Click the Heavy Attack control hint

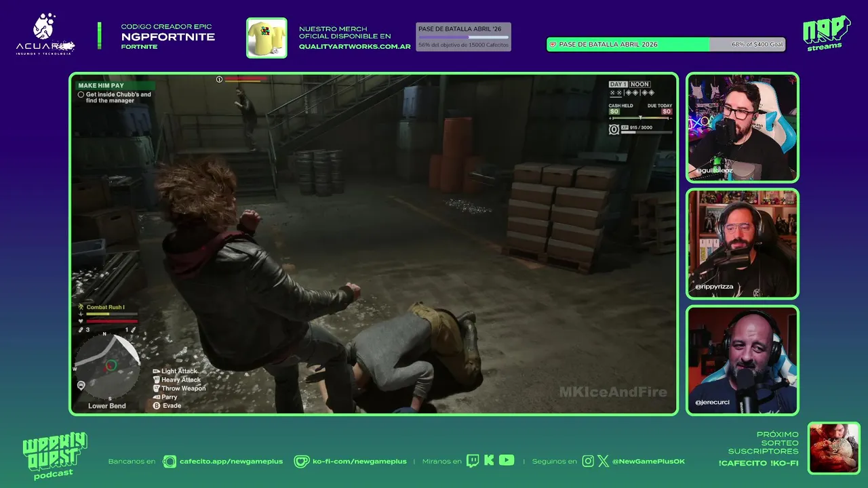(x=176, y=380)
